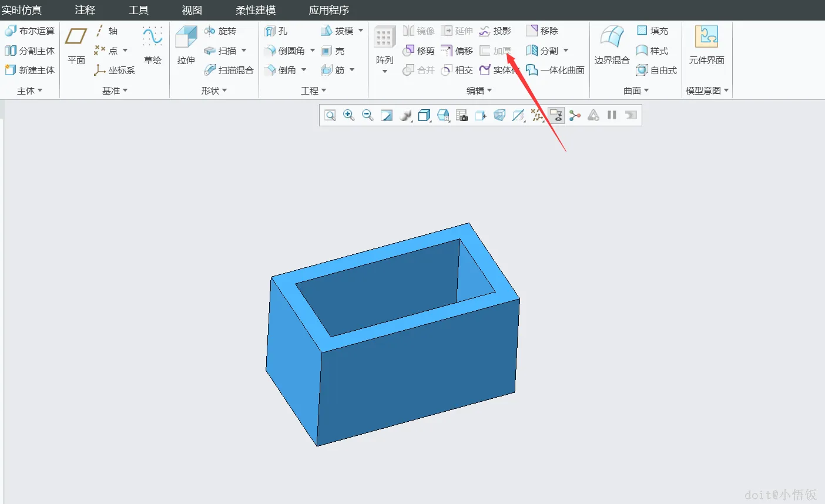Screen dimensions: 825x504
Task: Click the 样式 style tool
Action: click(x=652, y=51)
